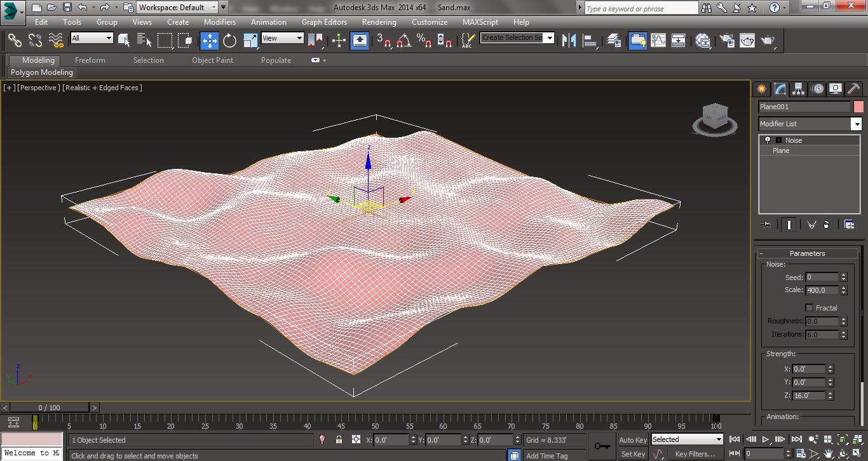This screenshot has width=868, height=461.
Task: Open the Modifier List dropdown
Action: coord(857,123)
